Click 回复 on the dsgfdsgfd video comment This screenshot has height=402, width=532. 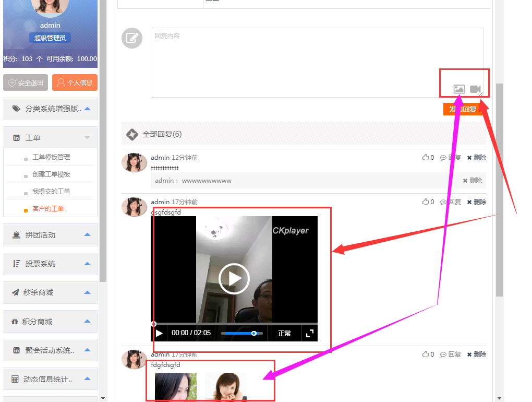coord(451,202)
